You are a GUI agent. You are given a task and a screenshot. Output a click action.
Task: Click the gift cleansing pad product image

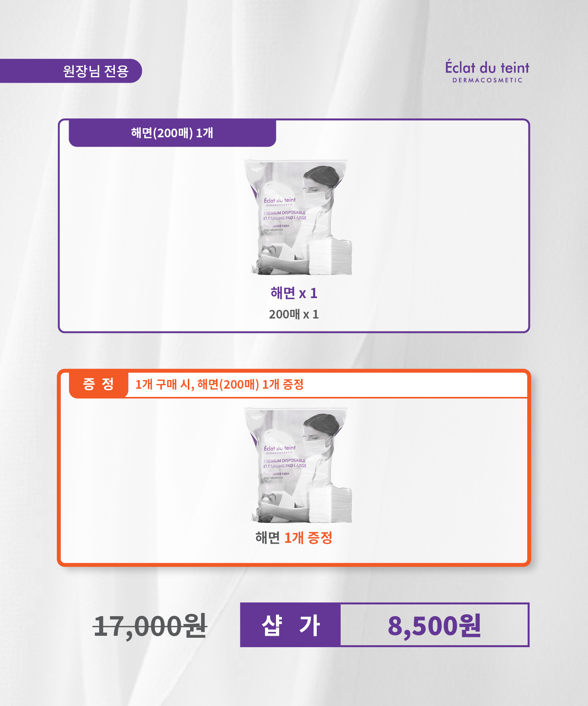coord(298,465)
